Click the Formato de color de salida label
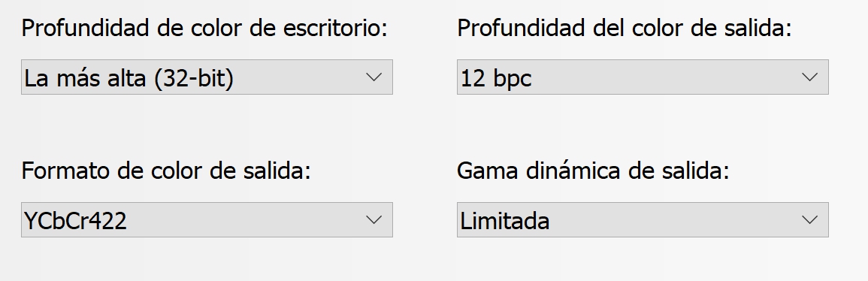The height and width of the screenshot is (281, 868). 166,171
